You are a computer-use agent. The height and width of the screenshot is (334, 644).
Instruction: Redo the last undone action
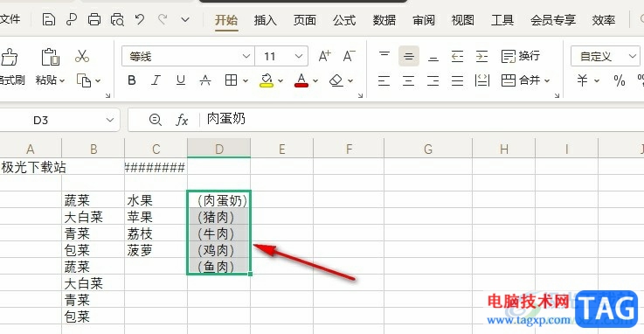pos(163,19)
